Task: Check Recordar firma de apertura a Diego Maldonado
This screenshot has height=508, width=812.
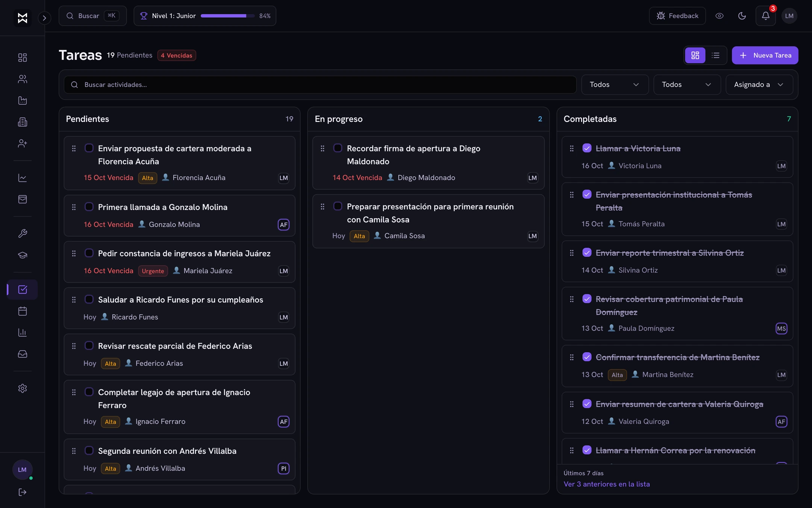Action: click(x=338, y=148)
